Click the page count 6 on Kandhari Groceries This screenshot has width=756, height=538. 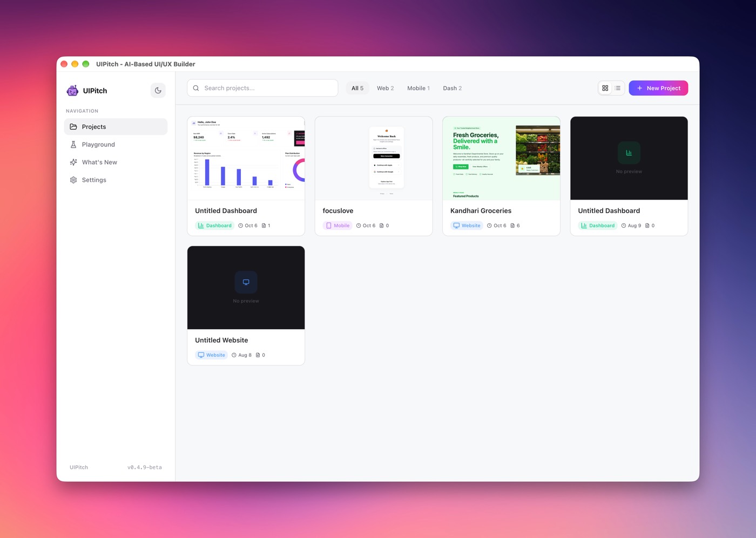[518, 226]
